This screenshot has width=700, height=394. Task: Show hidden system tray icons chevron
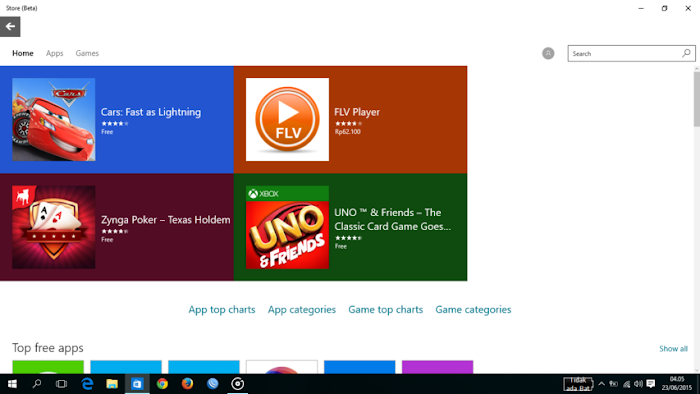(x=601, y=384)
